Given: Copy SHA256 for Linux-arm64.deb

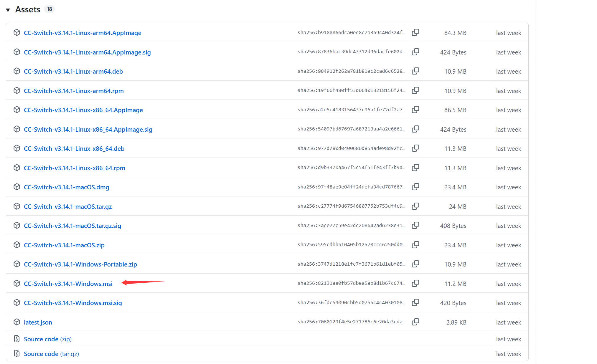Looking at the screenshot, I should (x=415, y=71).
